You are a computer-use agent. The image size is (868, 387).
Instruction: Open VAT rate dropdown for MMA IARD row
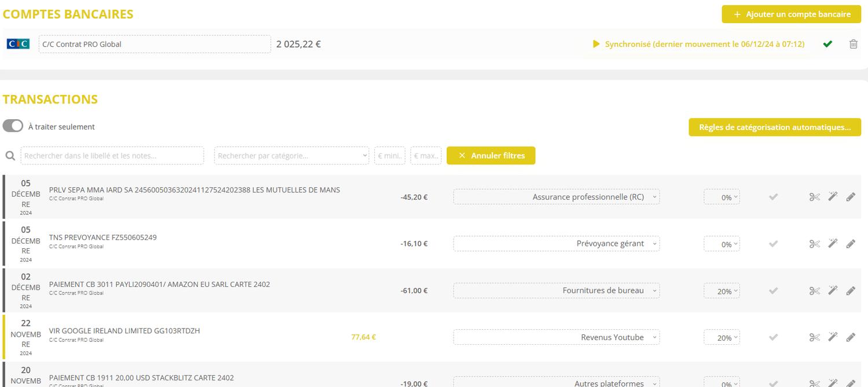[722, 197]
